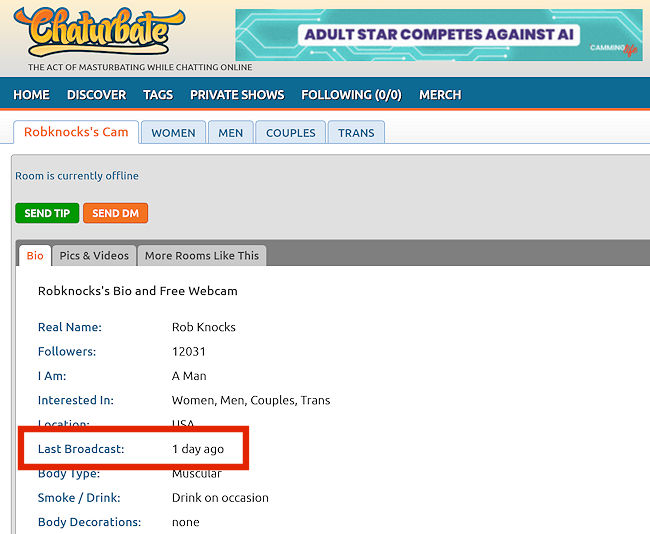Click the 'Real Name:' label
This screenshot has width=650, height=534.
pos(70,327)
